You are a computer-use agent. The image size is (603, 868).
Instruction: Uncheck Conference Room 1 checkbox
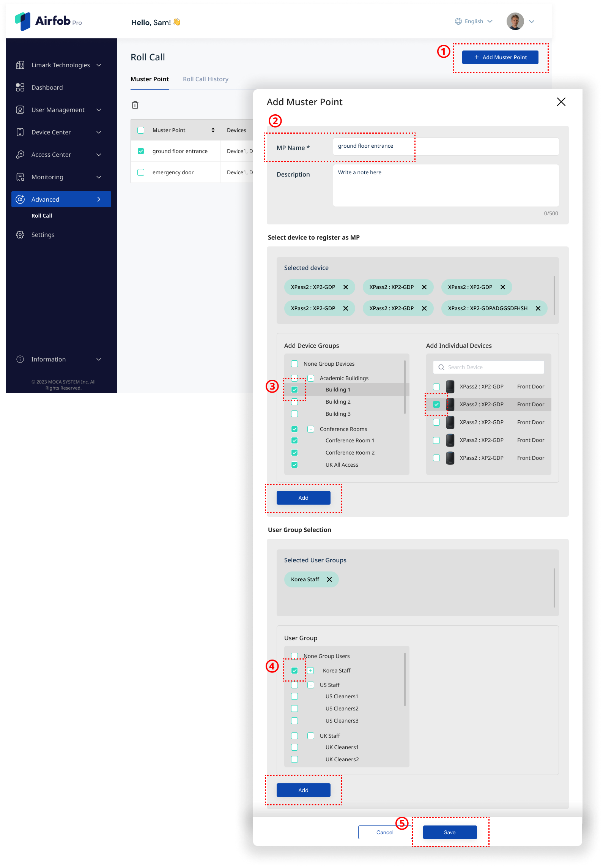click(x=294, y=440)
